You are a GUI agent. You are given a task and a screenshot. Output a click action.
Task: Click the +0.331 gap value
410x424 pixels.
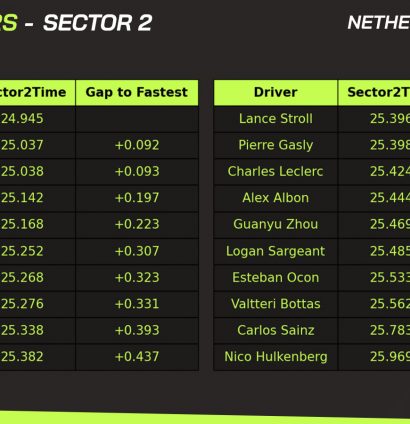[x=137, y=304]
